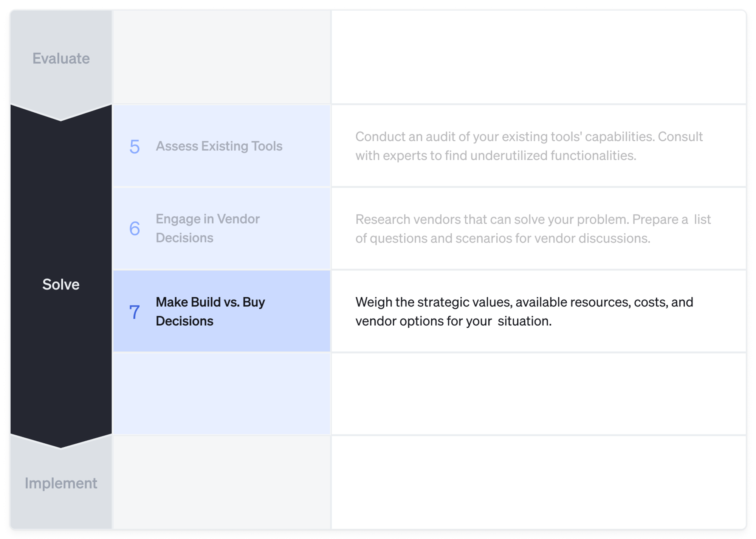Click the research vendors description text

click(x=533, y=228)
